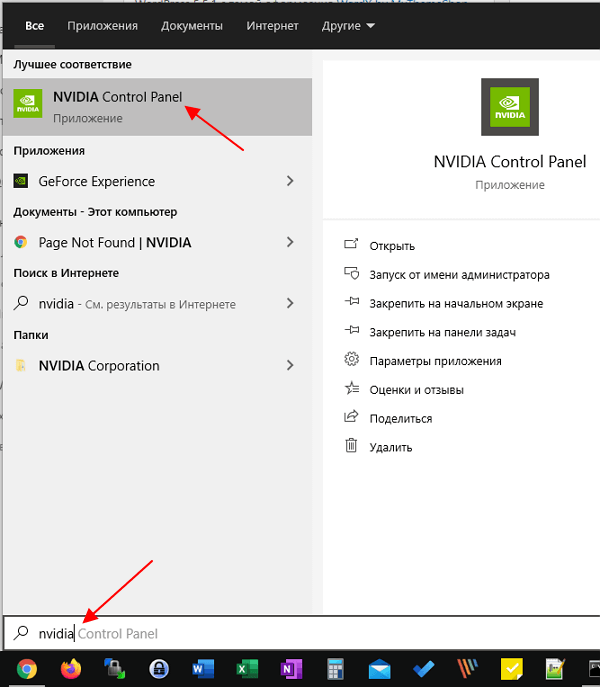600x687 pixels.
Task: Click the gear icon for Параметры приложения
Action: click(351, 360)
